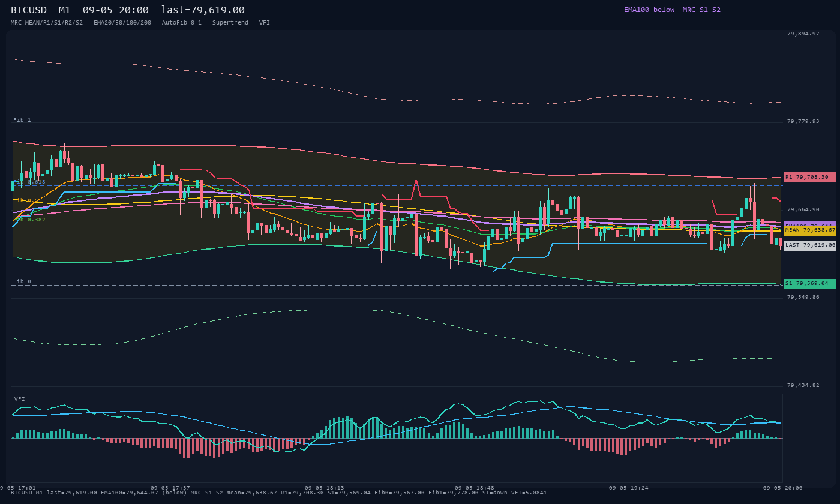
Task: Click the EMA100=79,644.07 value in the status line
Action: [130, 493]
